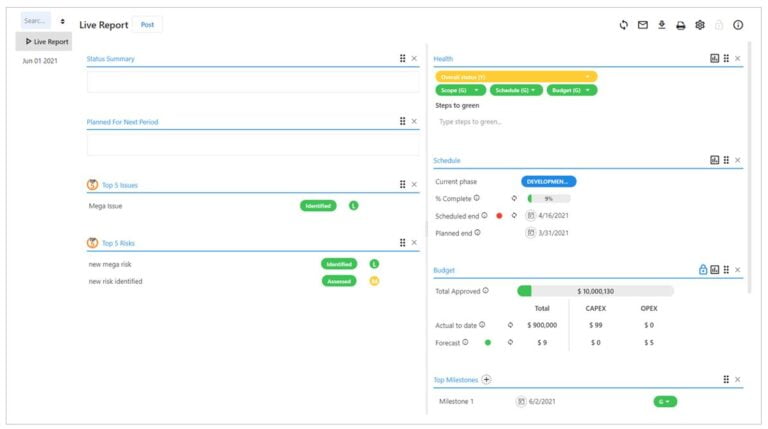Open the Budget (G) status dropdown

click(x=572, y=90)
